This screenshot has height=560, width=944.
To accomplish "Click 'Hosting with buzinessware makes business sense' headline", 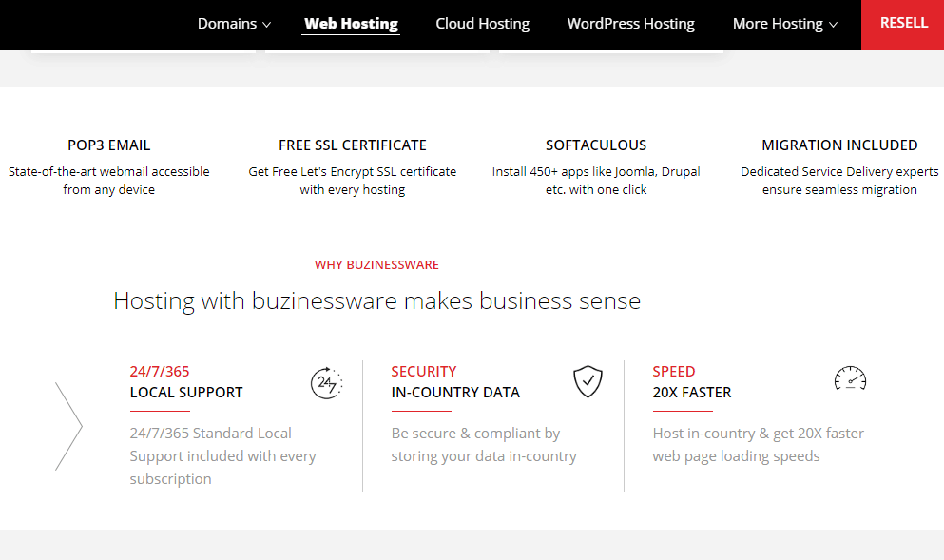I will [x=376, y=300].
